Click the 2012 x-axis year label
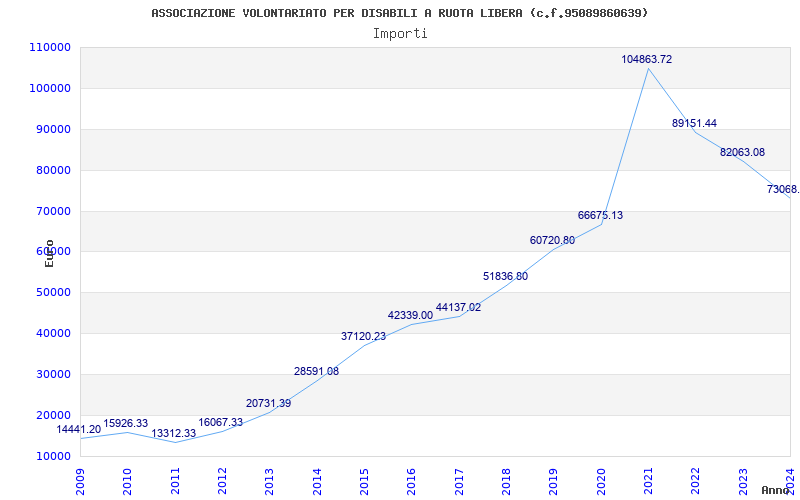The height and width of the screenshot is (500, 800). pyautogui.click(x=222, y=482)
